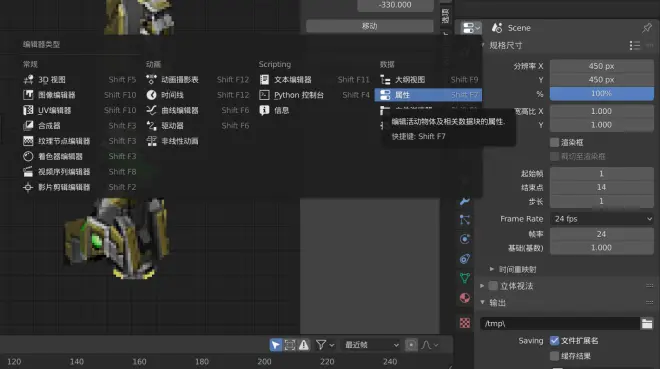660x369 pixels.
Task: Open the object constraints properties tab
Action: click(465, 258)
